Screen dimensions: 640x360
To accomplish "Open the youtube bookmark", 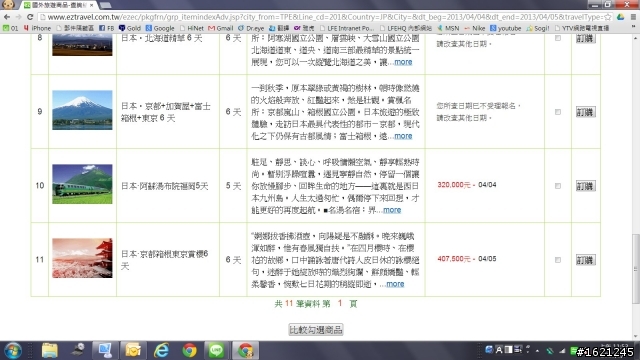I will pyautogui.click(x=505, y=28).
